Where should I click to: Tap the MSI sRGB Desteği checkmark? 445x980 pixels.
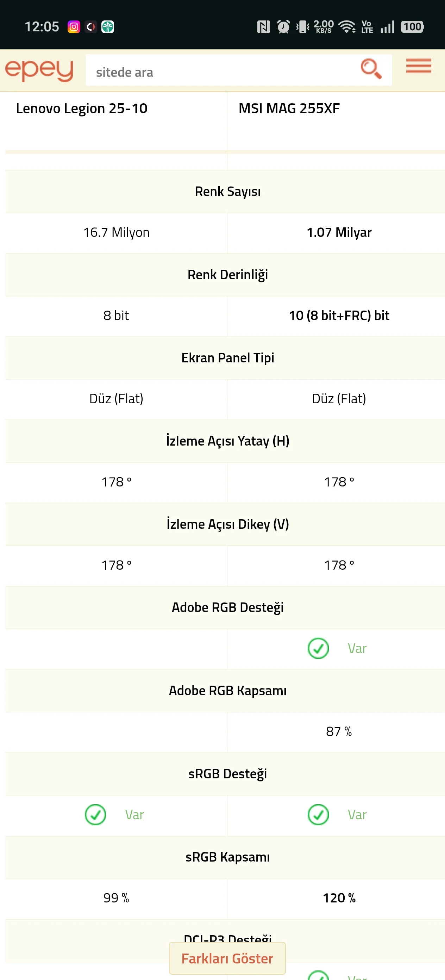coord(318,815)
